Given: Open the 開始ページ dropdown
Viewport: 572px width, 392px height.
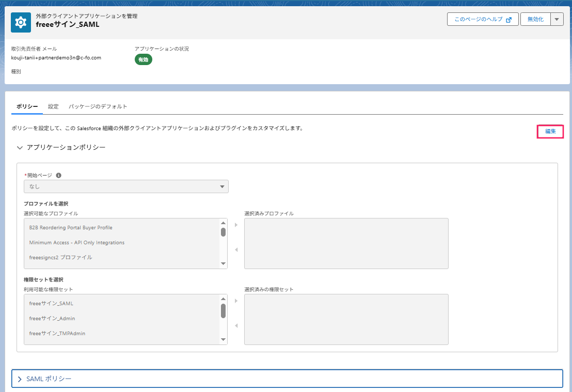Looking at the screenshot, I should [x=126, y=186].
